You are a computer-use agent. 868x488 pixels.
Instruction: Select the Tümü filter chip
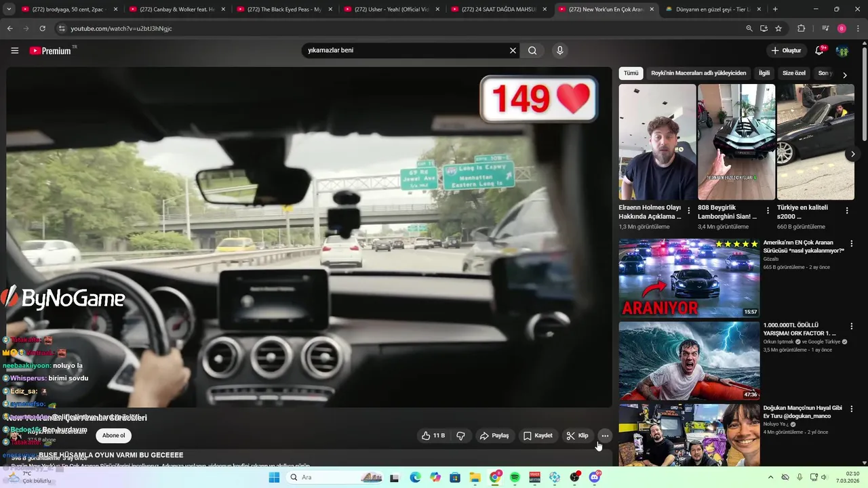pos(631,73)
